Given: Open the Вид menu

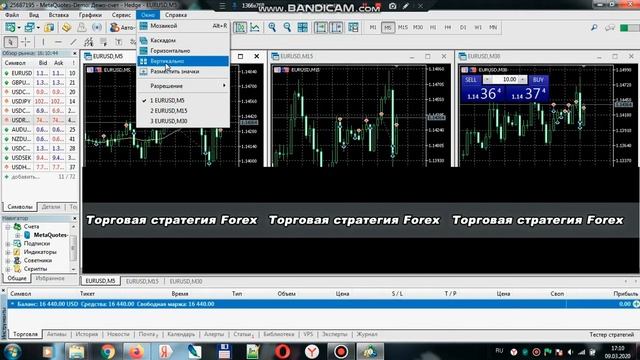Looking at the screenshot, I should point(34,15).
